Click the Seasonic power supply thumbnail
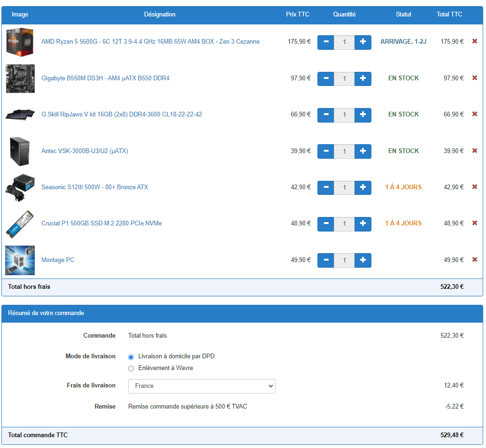486x448 pixels. pyautogui.click(x=20, y=188)
